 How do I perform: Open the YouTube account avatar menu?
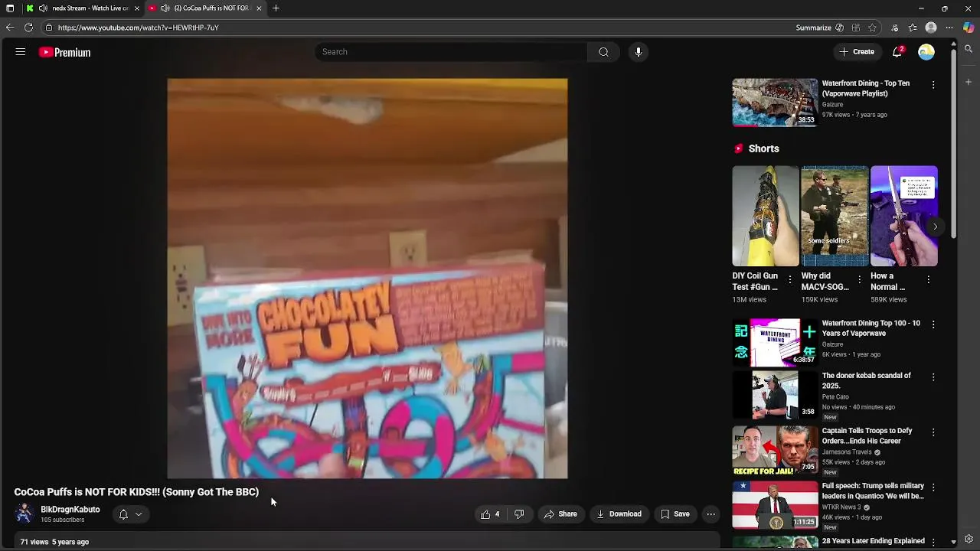click(x=926, y=52)
